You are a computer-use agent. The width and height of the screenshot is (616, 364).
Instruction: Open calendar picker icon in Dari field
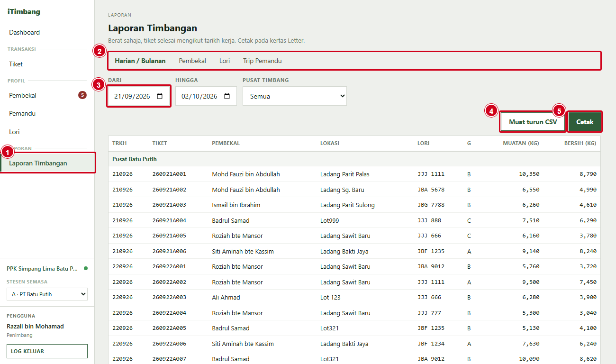(x=160, y=96)
